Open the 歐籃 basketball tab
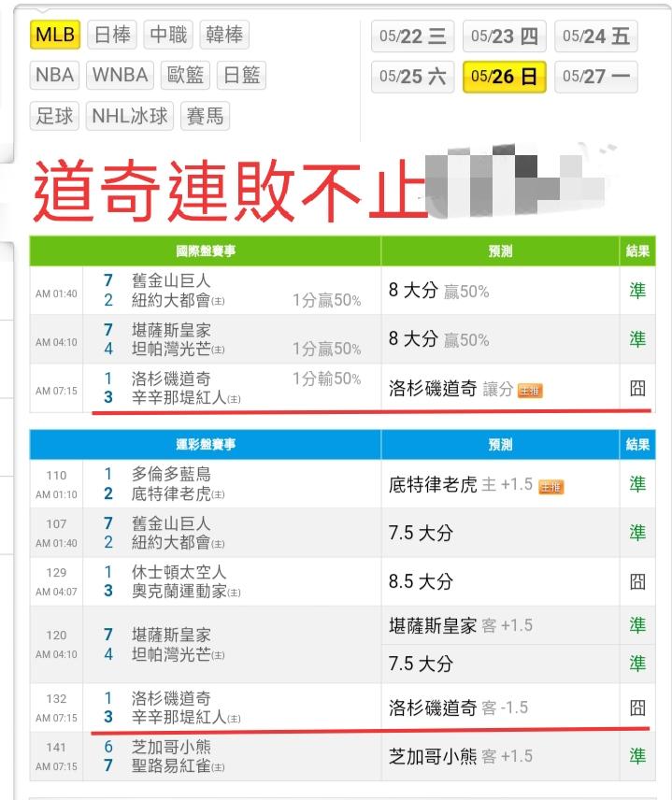Image resolution: width=672 pixels, height=800 pixels. click(185, 75)
